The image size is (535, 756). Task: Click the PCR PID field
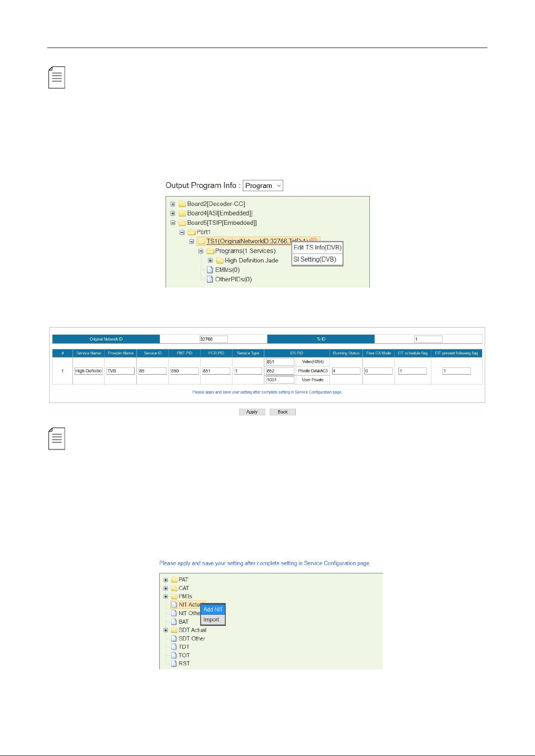(216, 371)
